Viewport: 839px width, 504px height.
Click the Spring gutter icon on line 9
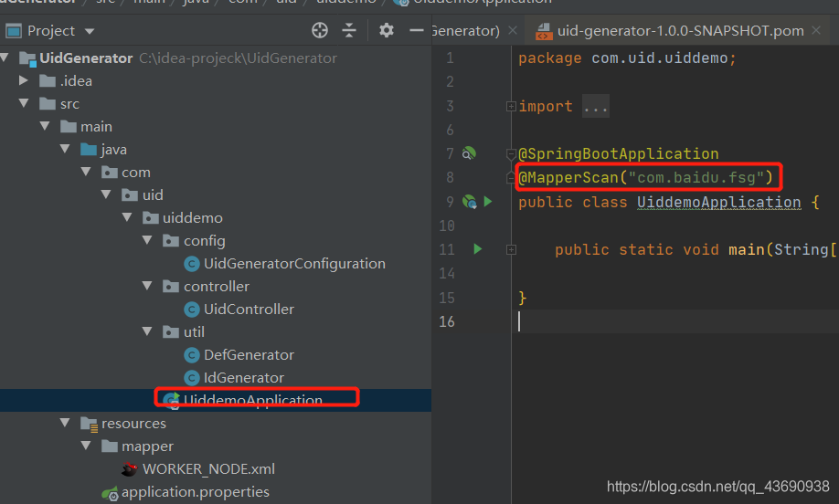point(469,202)
